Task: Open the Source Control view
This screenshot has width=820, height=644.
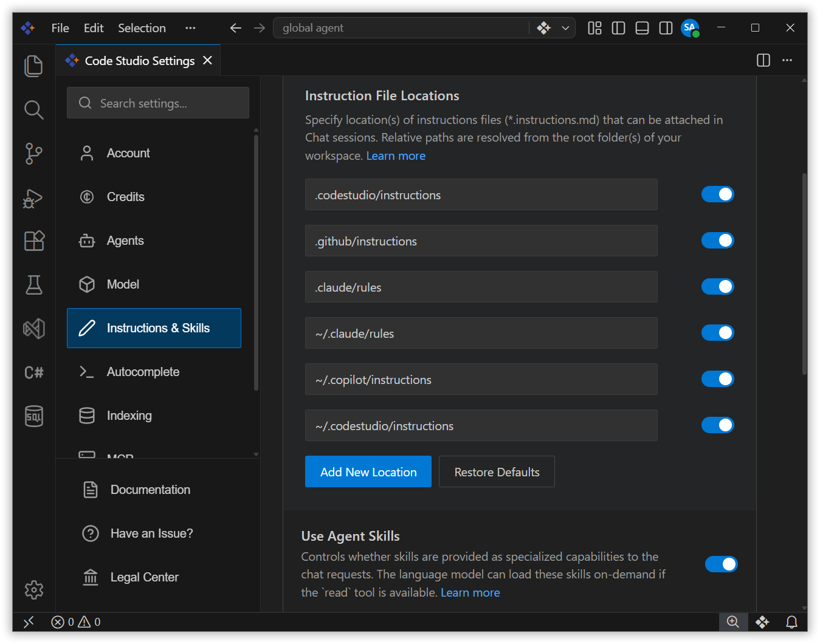Action: 33,153
